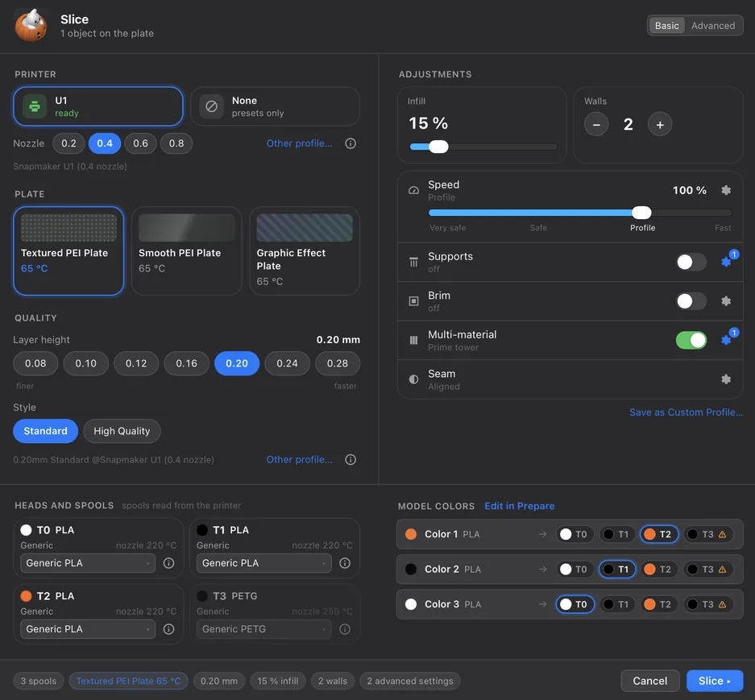Show info for the T3 PETG spool
The width and height of the screenshot is (755, 700).
point(345,629)
